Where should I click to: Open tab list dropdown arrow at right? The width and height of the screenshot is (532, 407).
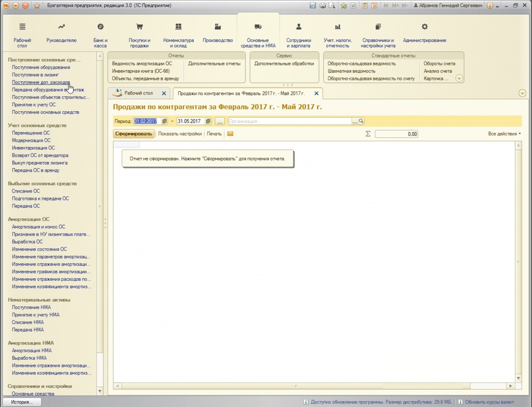522,93
